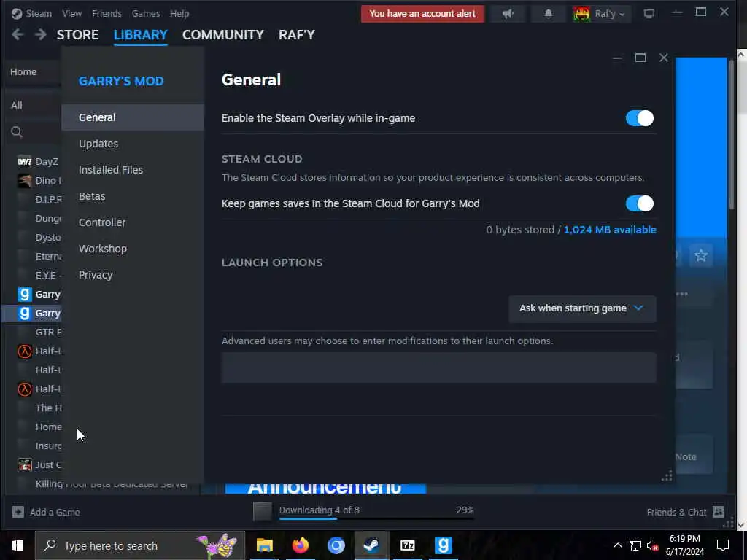The height and width of the screenshot is (560, 747).
Task: Toggle Steam Cloud saves for Garry's Mod
Action: (x=639, y=203)
